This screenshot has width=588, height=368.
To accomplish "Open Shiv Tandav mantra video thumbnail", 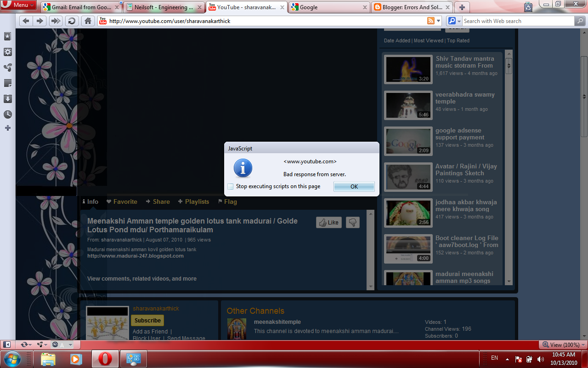I will 408,69.
